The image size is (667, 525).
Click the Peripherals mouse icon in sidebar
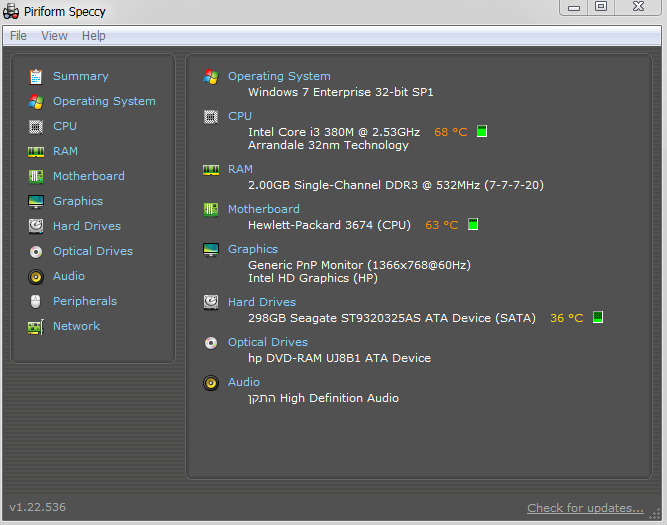[36, 301]
